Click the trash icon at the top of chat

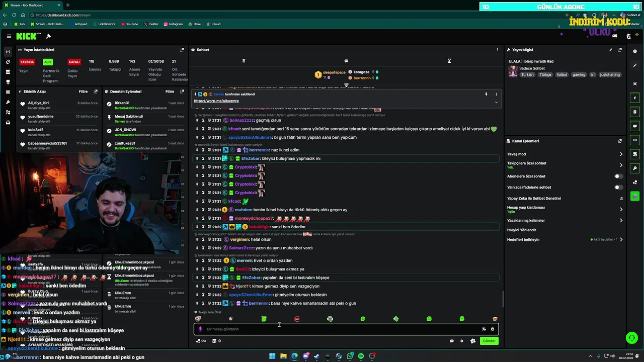pyautogui.click(x=244, y=61)
